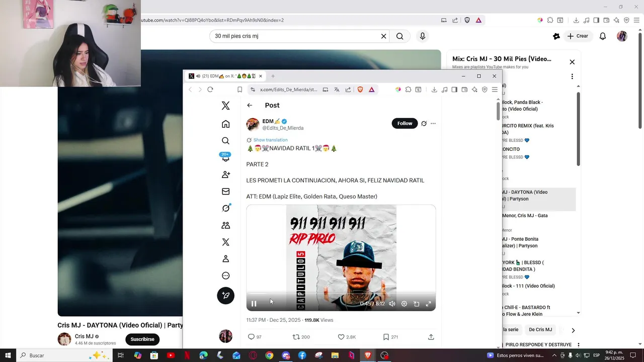Share the post via share icon
Viewport: 644px width, 362px height.
(x=431, y=337)
